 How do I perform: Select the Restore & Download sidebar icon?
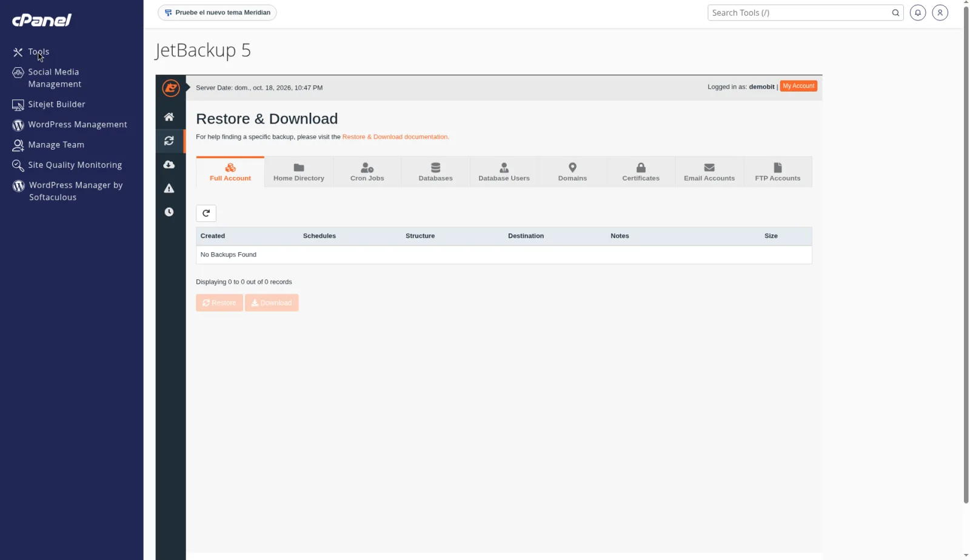pyautogui.click(x=169, y=141)
